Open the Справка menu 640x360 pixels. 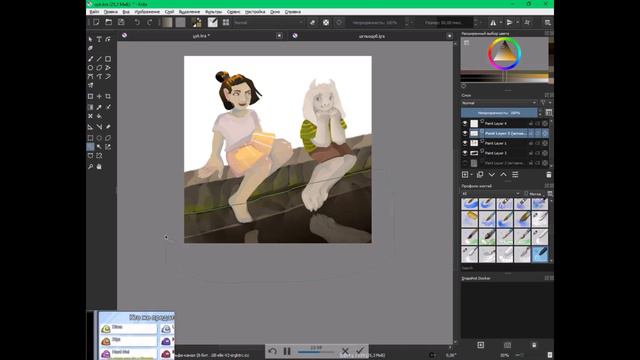[x=293, y=12]
